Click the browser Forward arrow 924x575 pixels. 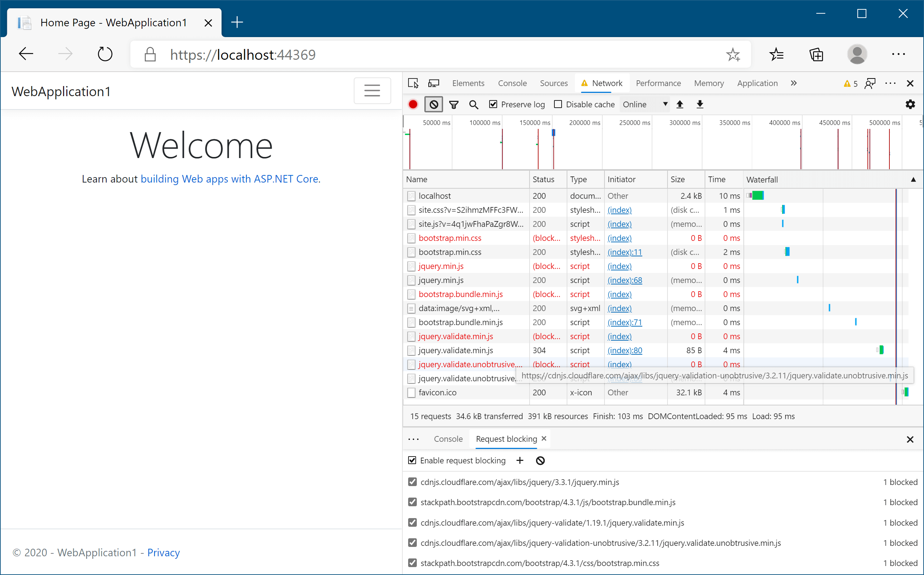point(66,54)
